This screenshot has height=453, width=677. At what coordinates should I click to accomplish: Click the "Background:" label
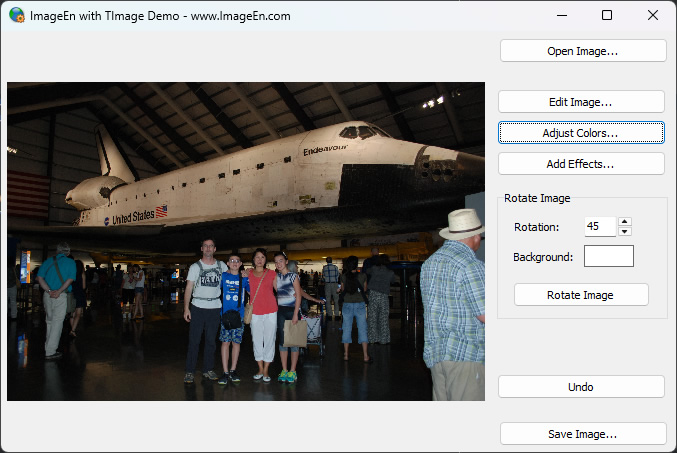coord(543,257)
